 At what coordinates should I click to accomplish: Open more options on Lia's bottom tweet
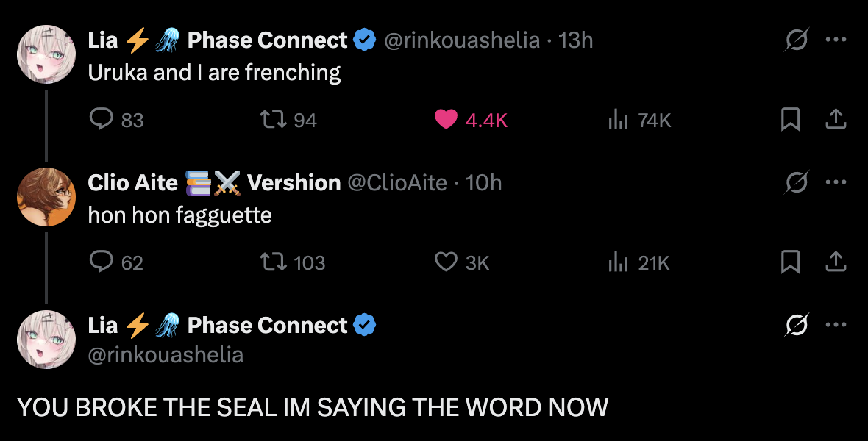click(836, 325)
